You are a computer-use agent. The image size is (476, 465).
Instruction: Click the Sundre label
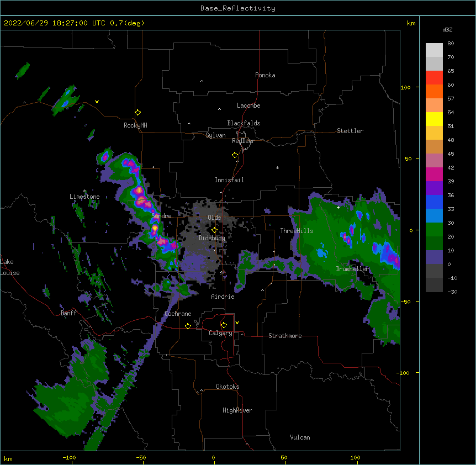[x=161, y=216]
